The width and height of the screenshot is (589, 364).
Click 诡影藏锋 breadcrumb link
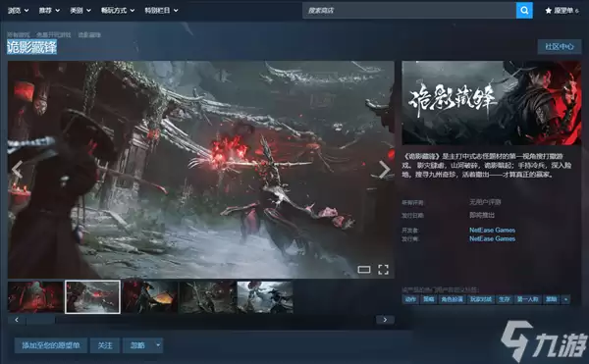pyautogui.click(x=89, y=35)
